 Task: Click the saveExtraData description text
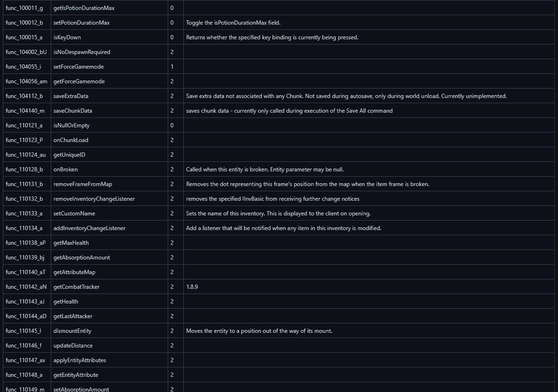point(346,96)
